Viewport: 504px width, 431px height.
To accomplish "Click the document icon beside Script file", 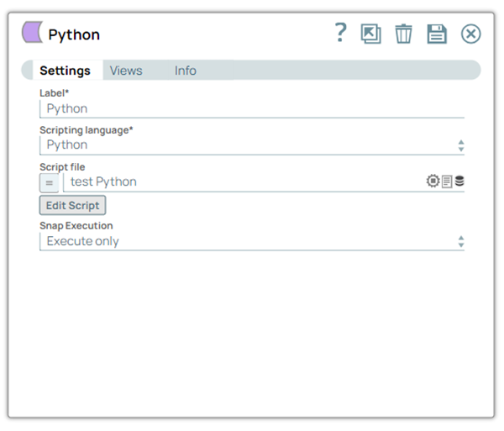I will click(447, 181).
